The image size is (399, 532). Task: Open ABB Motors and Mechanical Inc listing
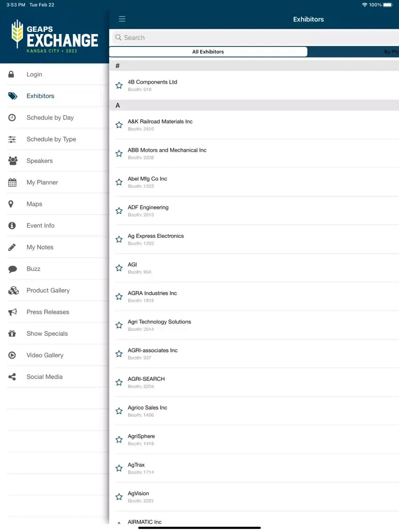coord(254,153)
